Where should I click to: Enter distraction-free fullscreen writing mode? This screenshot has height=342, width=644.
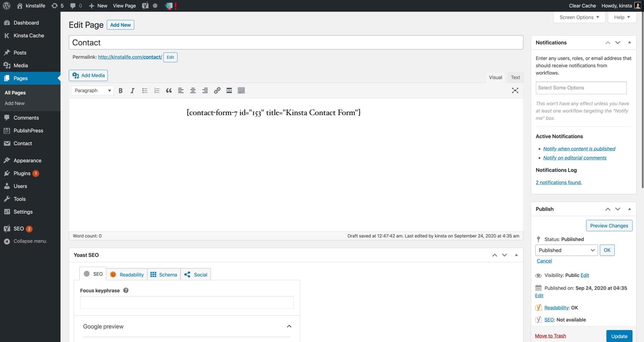tap(515, 90)
